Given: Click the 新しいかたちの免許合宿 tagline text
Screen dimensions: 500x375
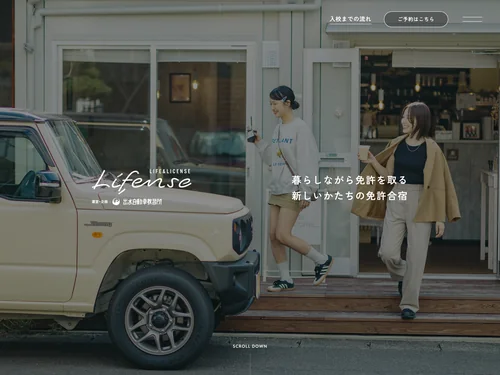Looking at the screenshot, I should point(349,196).
